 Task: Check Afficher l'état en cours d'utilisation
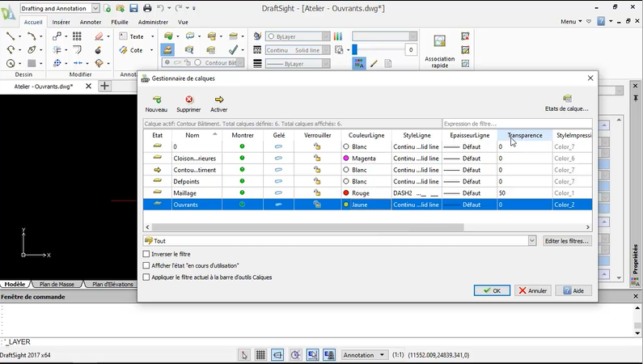click(x=146, y=265)
